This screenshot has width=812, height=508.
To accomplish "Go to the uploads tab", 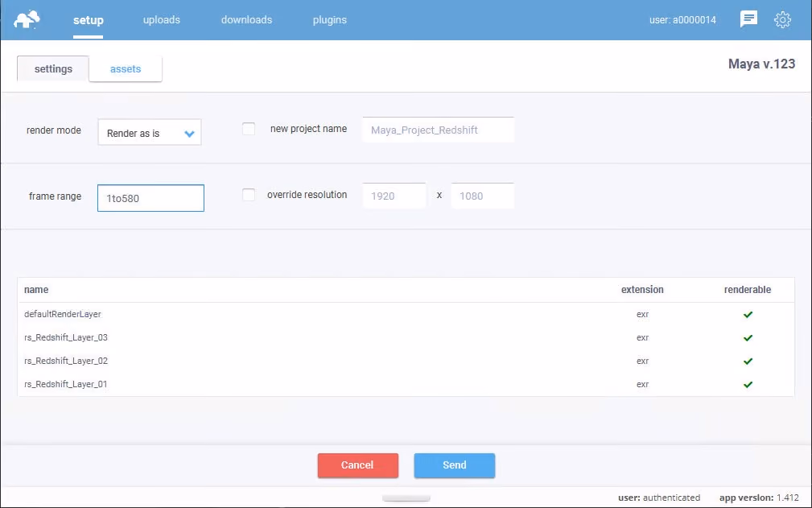I will tap(162, 19).
